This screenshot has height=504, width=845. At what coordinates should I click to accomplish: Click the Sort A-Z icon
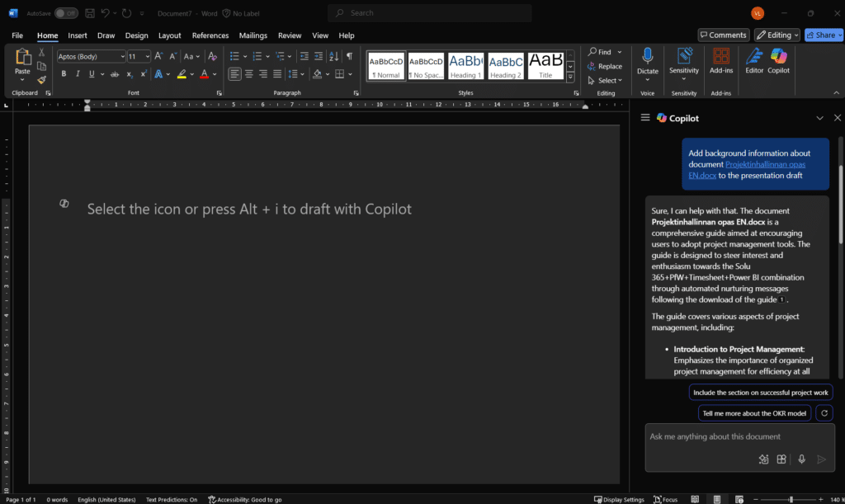[334, 57]
